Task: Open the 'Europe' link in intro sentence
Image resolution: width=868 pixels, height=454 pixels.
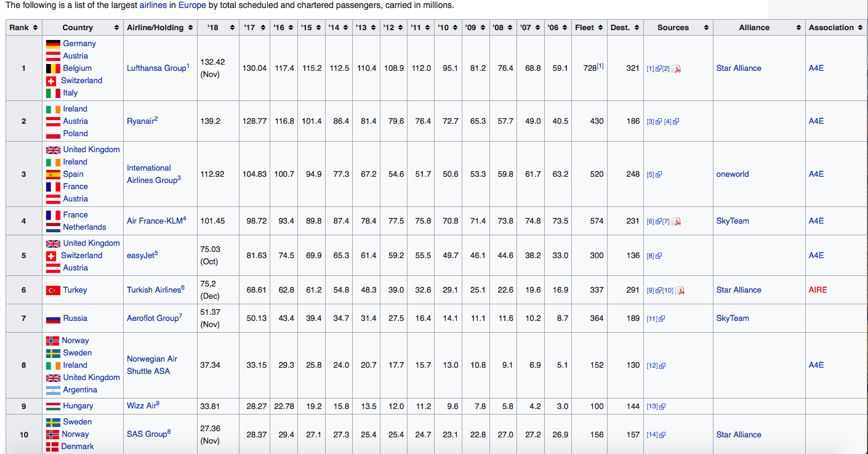Action: 191,6
